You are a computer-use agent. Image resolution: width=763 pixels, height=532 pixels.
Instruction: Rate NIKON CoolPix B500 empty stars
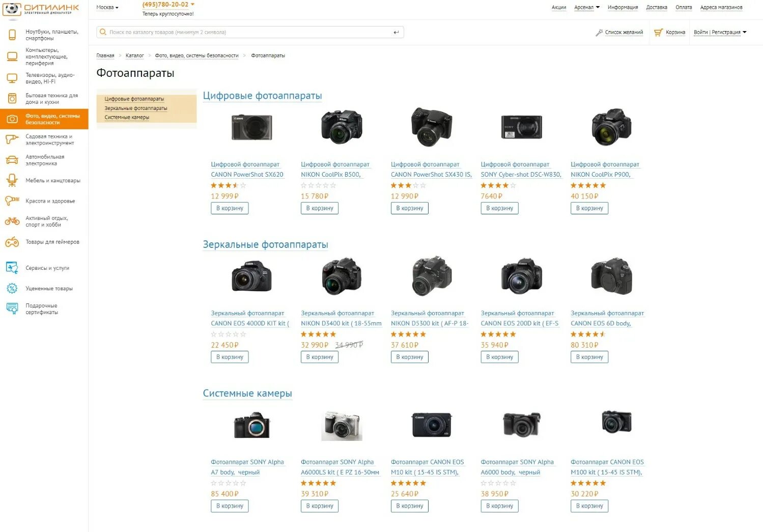[x=319, y=186]
